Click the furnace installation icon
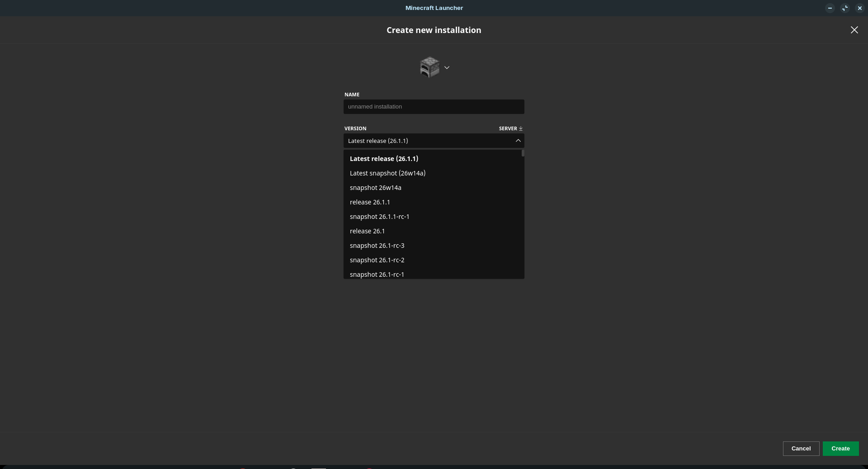Screen dimensions: 868x469 [429, 67]
